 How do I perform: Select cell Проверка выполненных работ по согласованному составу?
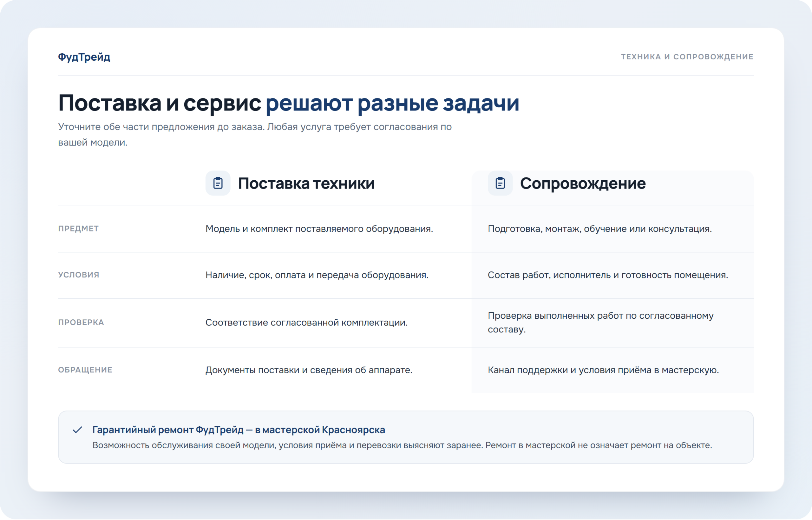click(x=601, y=323)
